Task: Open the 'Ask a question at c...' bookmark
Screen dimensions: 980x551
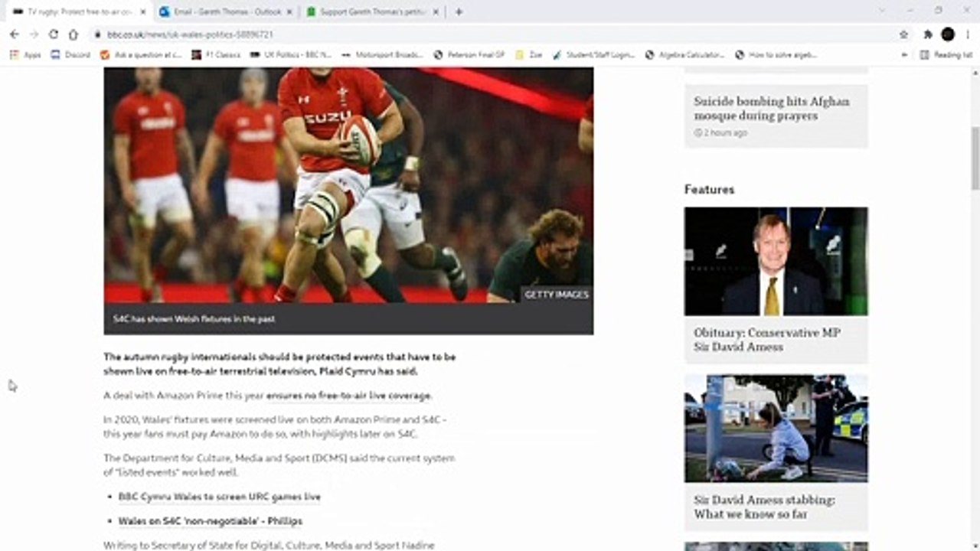Action: (141, 55)
